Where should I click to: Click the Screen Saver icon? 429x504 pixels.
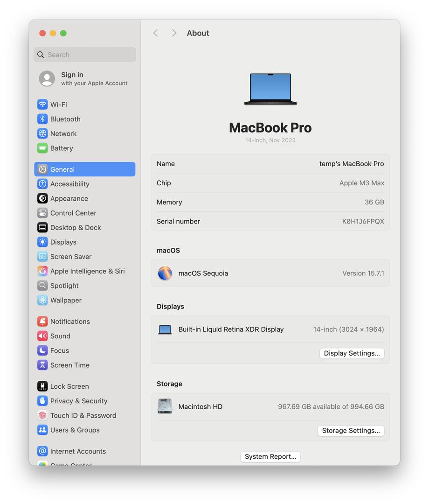point(42,257)
